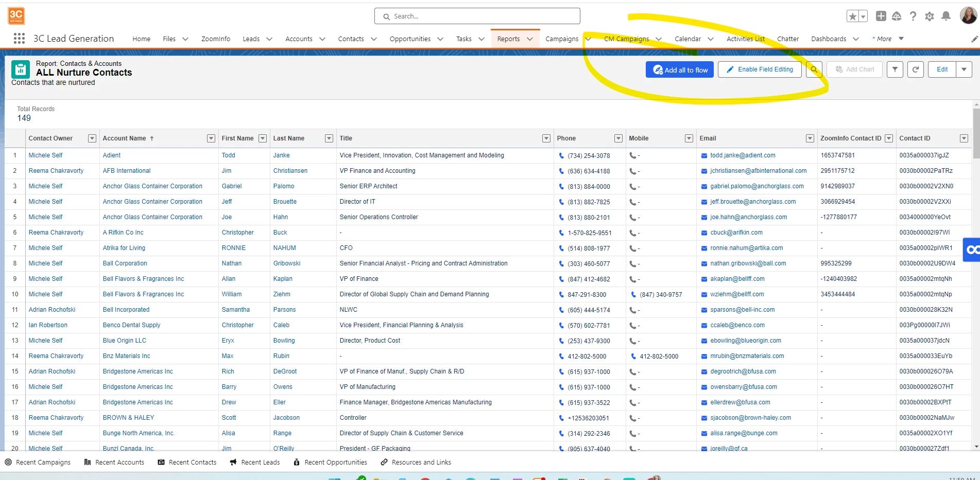This screenshot has width=980, height=480.
Task: Click the report vertical scrollbar
Action: (x=976, y=133)
